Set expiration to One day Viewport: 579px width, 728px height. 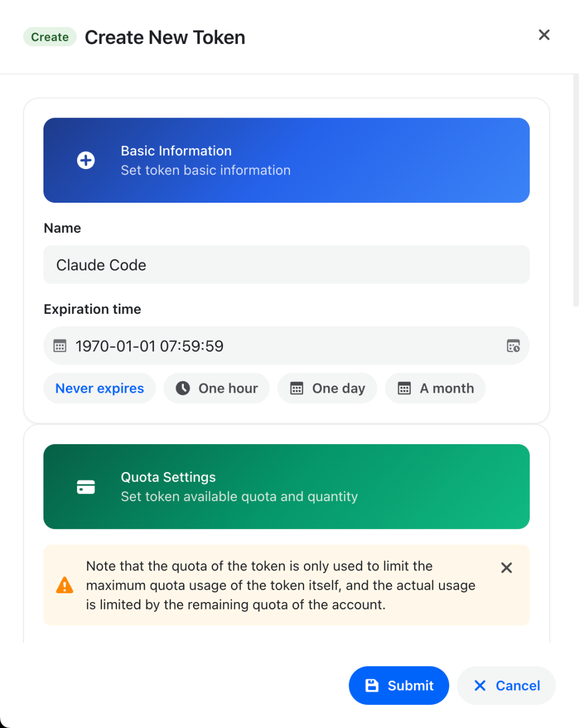(x=338, y=388)
